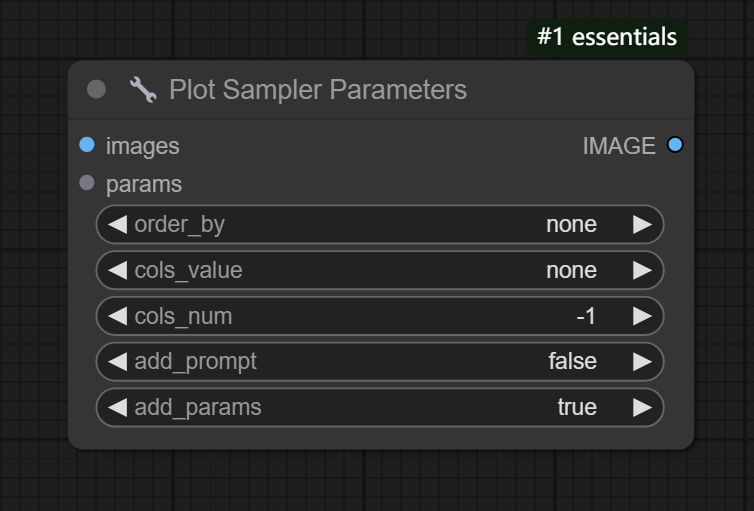Click the blue images input socket
Screen dimensions: 754x511
pyautogui.click(x=87, y=145)
